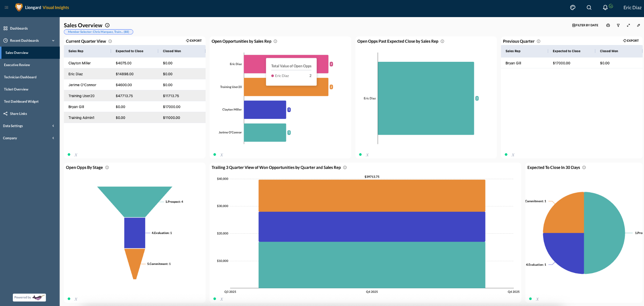This screenshot has width=644, height=306.
Task: Open Expected To Close In 30 Days info icon
Action: click(x=584, y=168)
